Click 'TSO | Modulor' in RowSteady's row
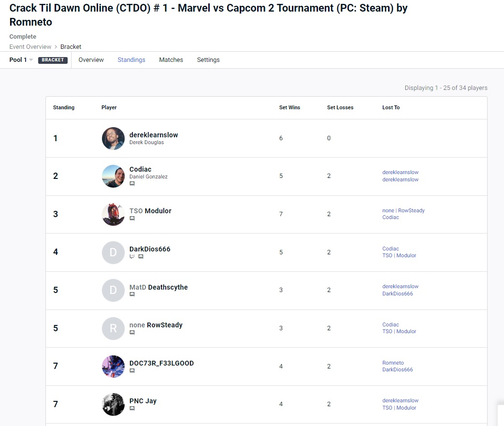Viewport: 504px width, 426px height. [399, 331]
